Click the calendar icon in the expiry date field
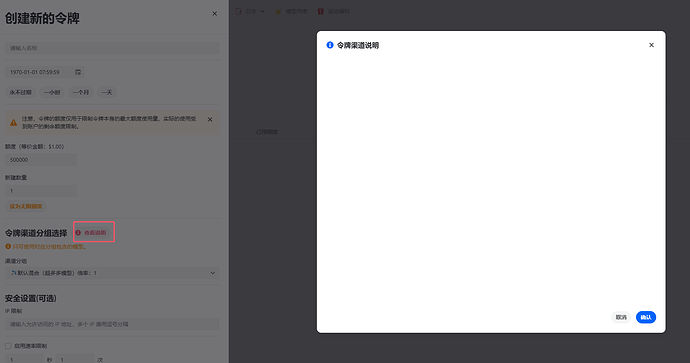This screenshot has width=690, height=363. coord(78,72)
